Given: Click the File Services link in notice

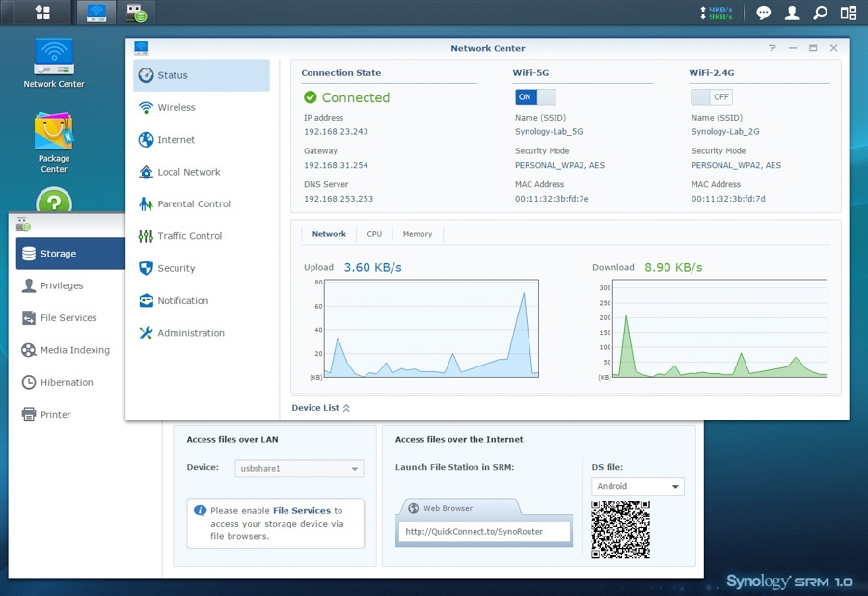Looking at the screenshot, I should [x=302, y=511].
